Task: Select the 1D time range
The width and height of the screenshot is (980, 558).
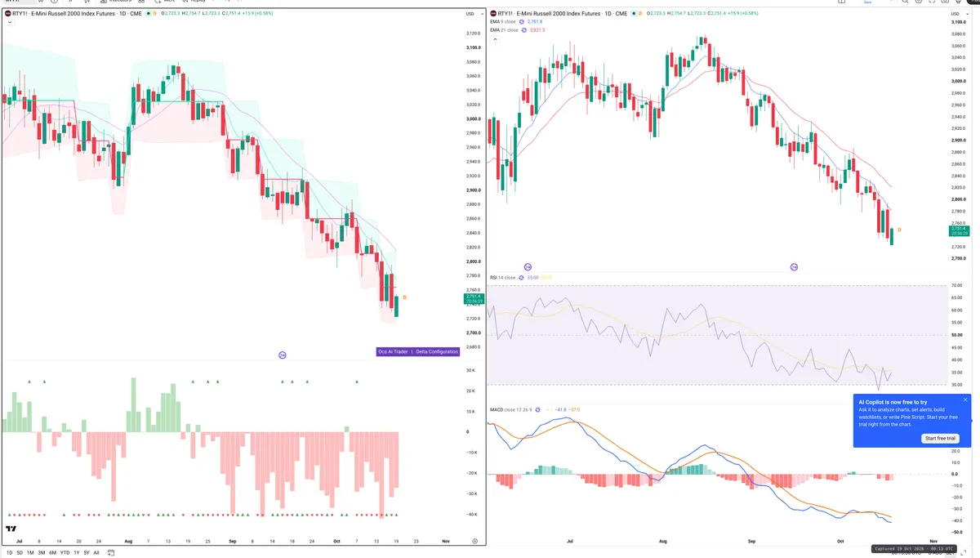Action: point(9,553)
